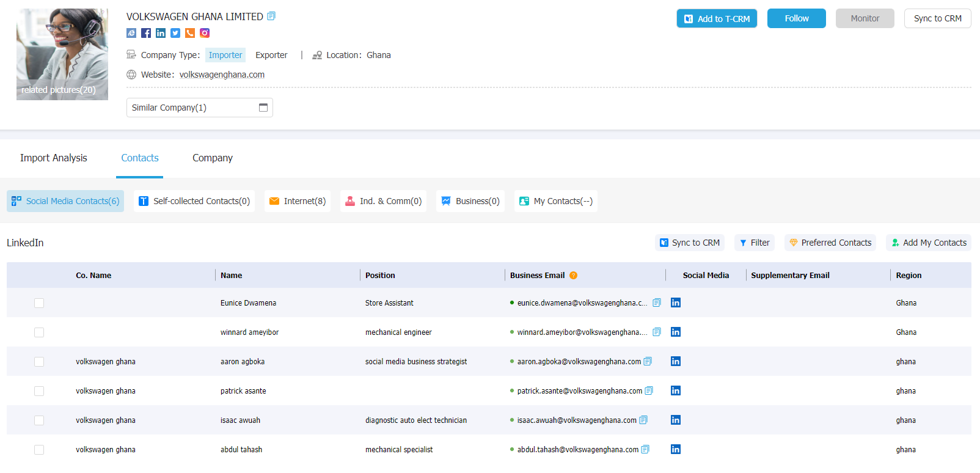Open the company Instagram icon
Screen dimensions: 980x473
pyautogui.click(x=205, y=33)
